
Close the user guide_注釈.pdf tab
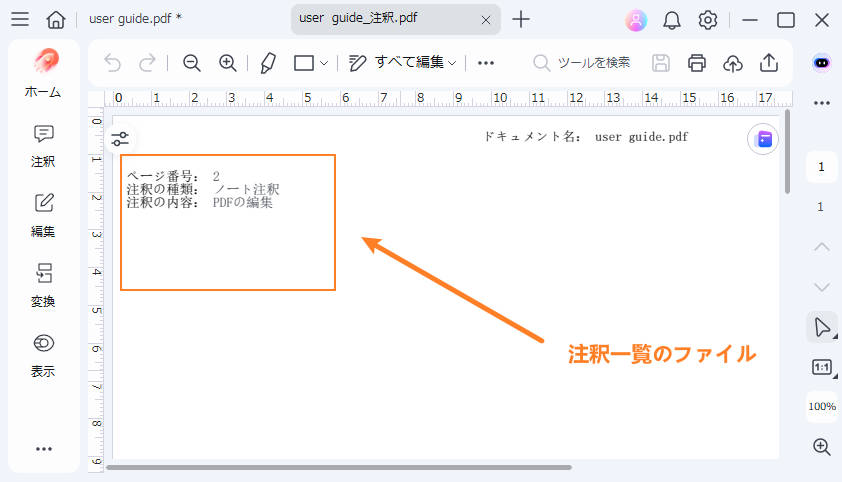(x=486, y=20)
